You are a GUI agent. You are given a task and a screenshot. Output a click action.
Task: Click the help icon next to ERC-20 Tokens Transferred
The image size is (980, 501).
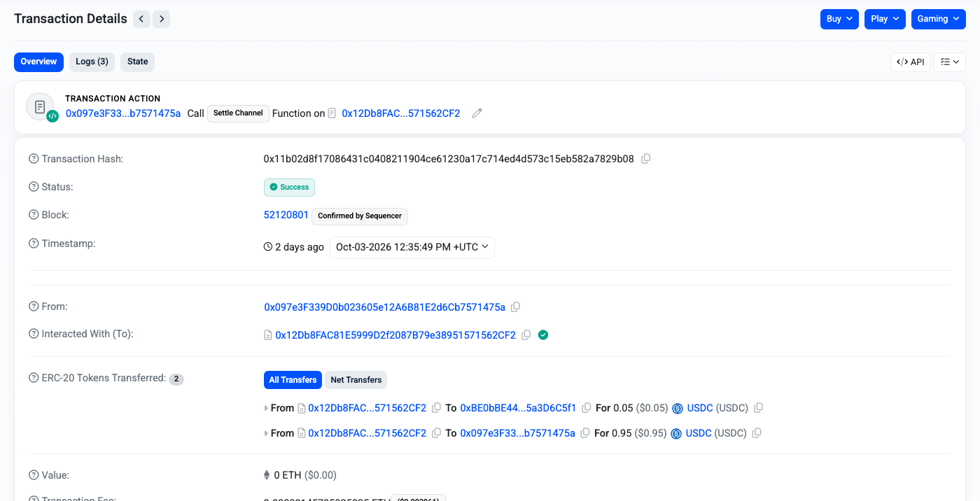[34, 378]
